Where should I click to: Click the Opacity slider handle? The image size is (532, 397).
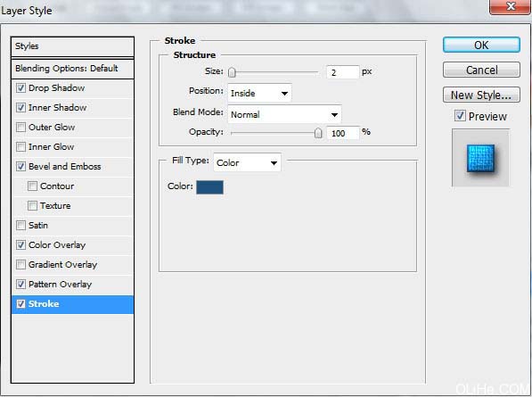tap(318, 132)
